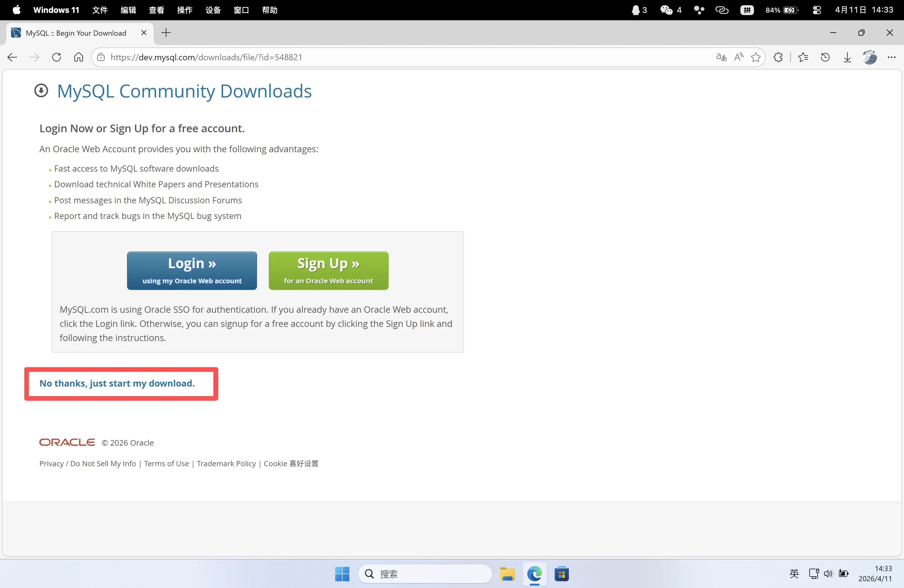Click the Login using Oracle Web account button

coord(192,271)
